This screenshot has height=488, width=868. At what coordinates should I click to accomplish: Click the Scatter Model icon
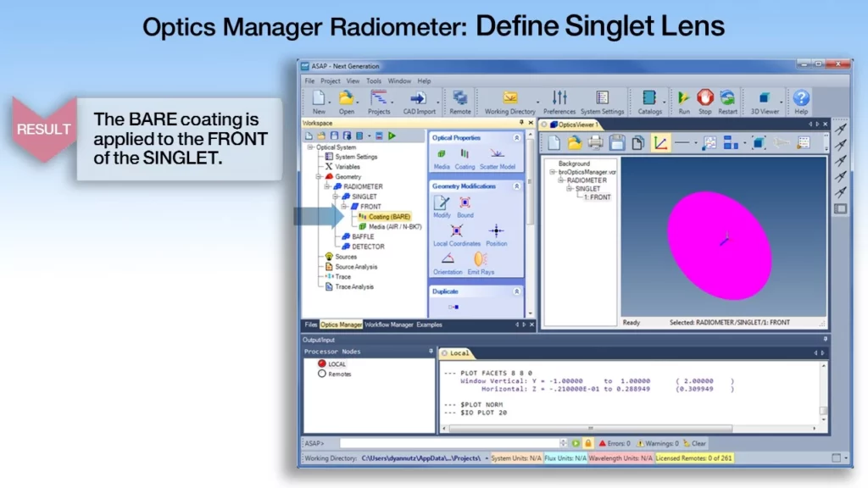point(497,156)
